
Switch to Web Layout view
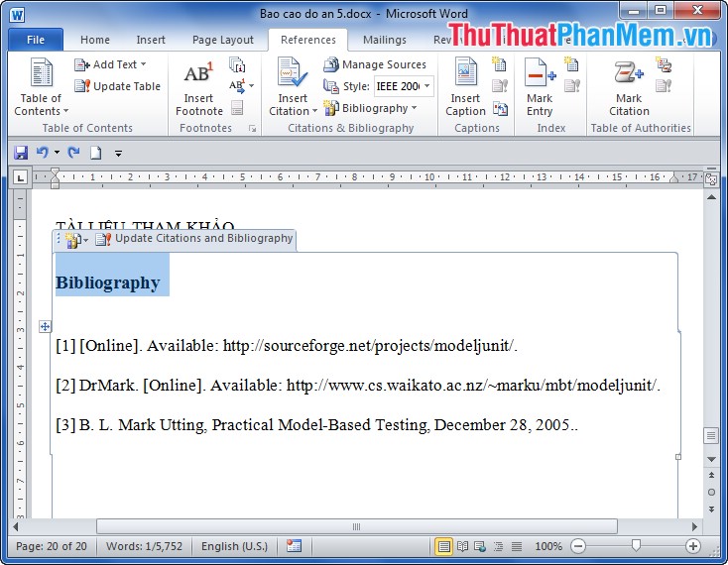coord(480,546)
